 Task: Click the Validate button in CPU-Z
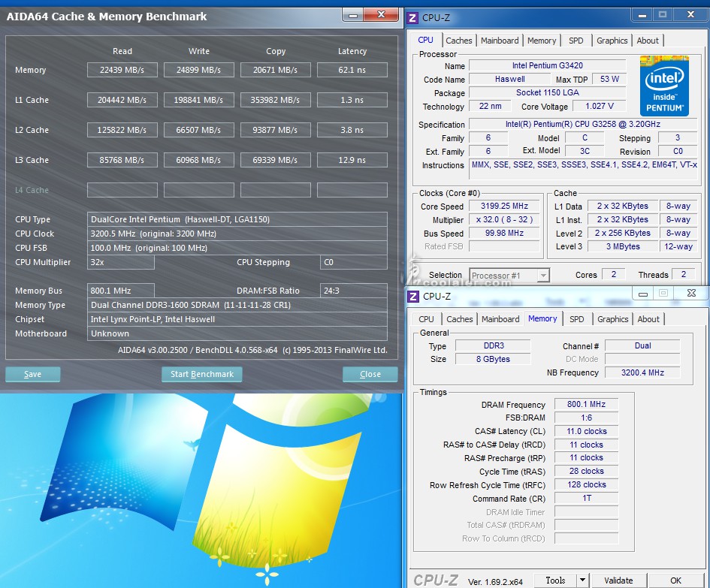pos(618,580)
